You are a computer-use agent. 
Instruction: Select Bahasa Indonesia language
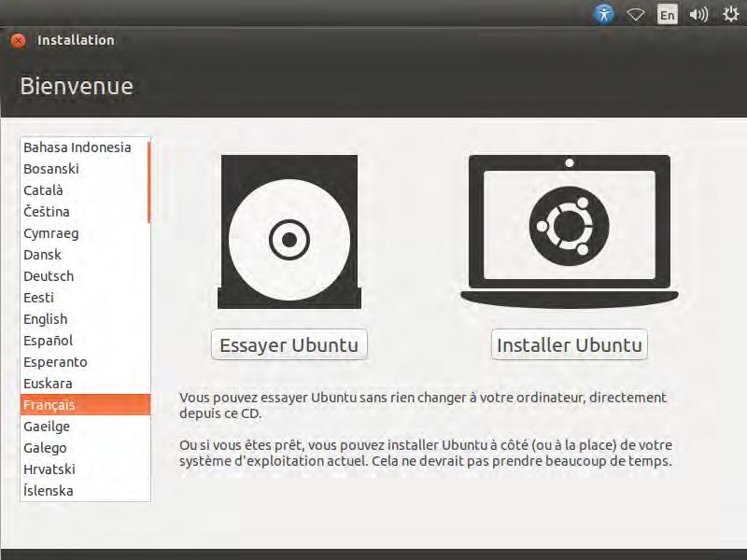[x=77, y=147]
